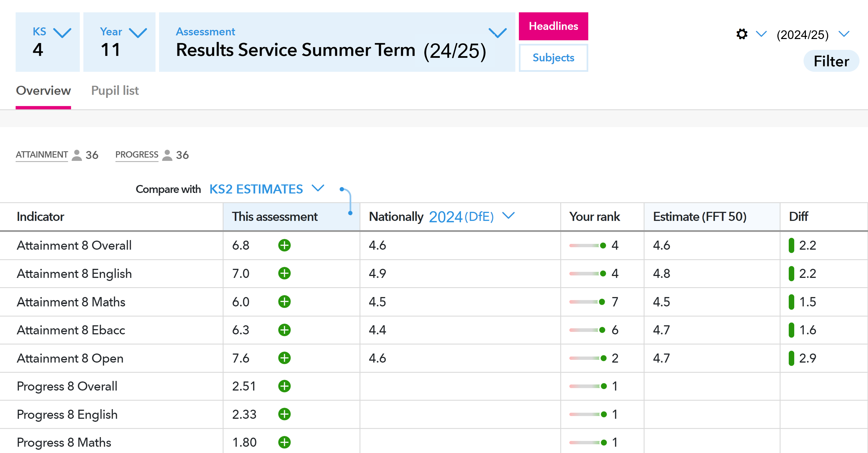This screenshot has width=868, height=453.
Task: Click green plus icon for Attainment 8 English
Action: click(284, 273)
